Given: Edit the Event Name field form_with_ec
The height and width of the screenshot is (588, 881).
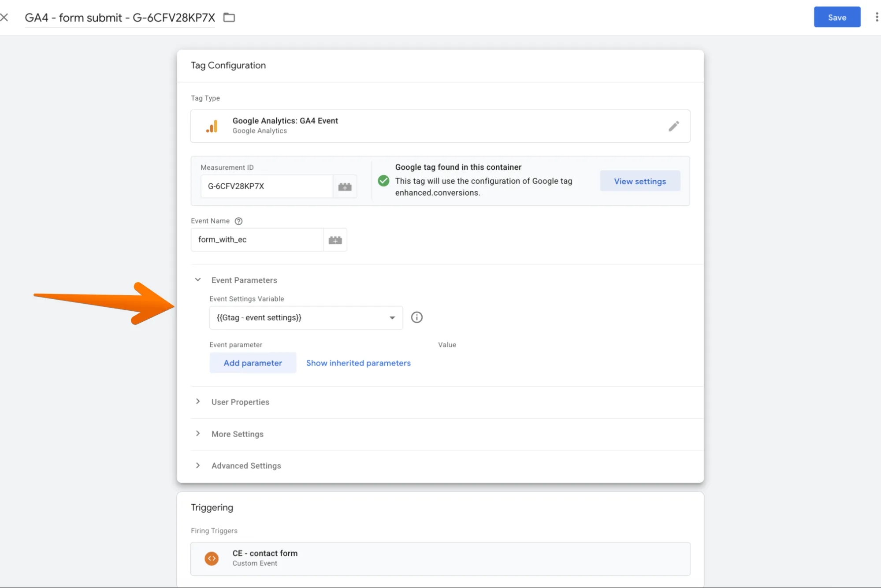Looking at the screenshot, I should [x=257, y=240].
